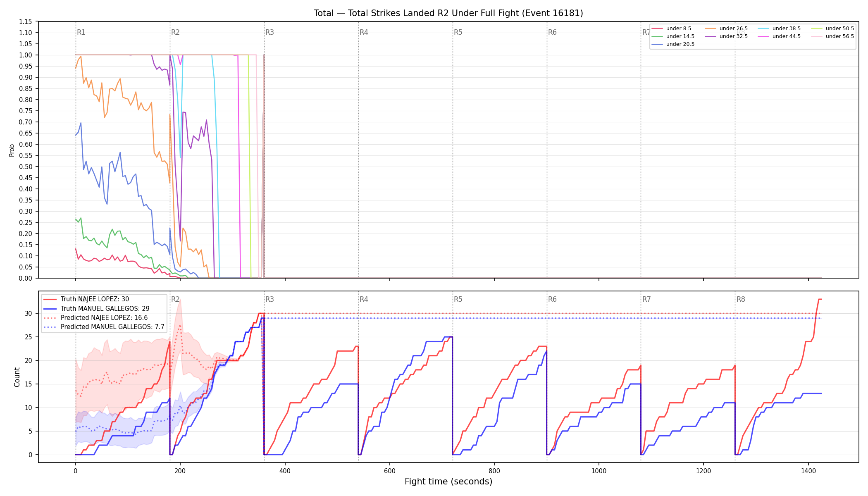Click legend entry Predicted NAJEE LOPEZ: 16.6
The image size is (868, 496).
tap(95, 318)
